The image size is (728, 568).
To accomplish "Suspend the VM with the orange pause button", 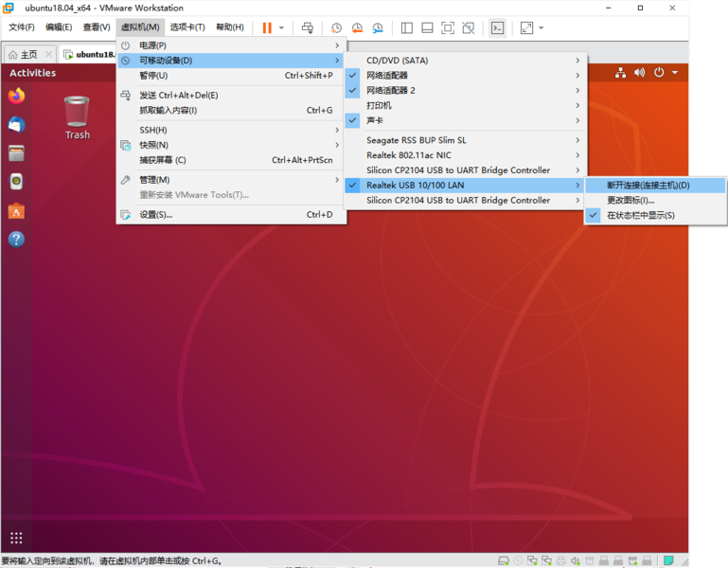I will (x=267, y=27).
